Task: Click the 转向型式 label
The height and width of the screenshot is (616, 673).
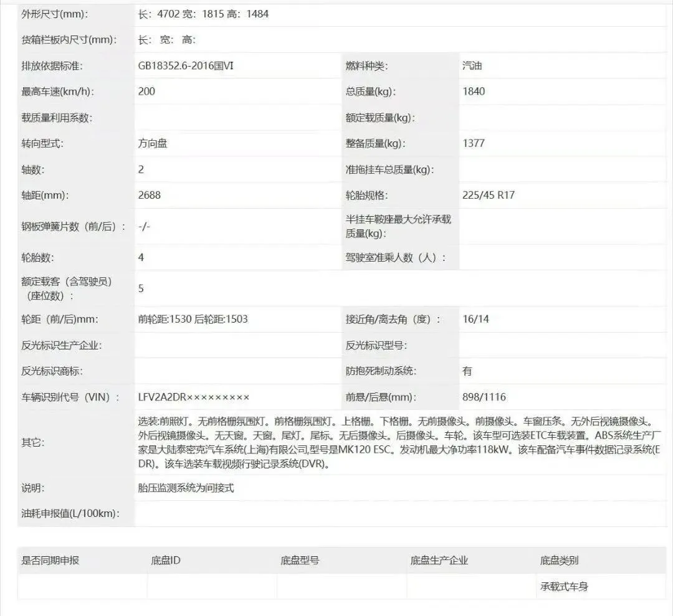Action: pyautogui.click(x=42, y=143)
